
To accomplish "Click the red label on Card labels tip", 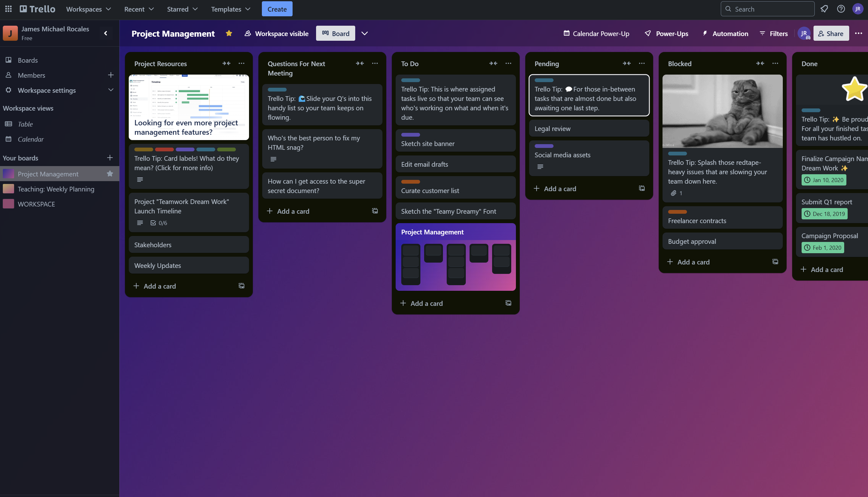I will coord(164,149).
